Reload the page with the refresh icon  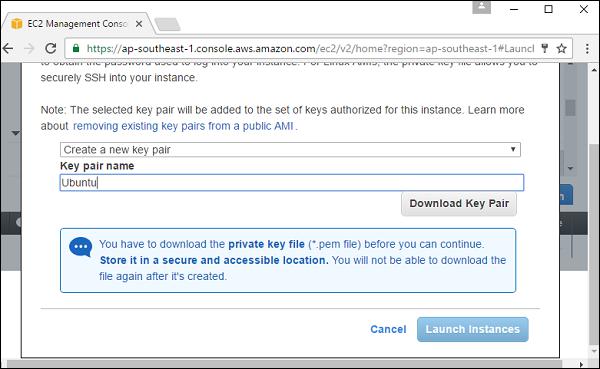(51, 48)
